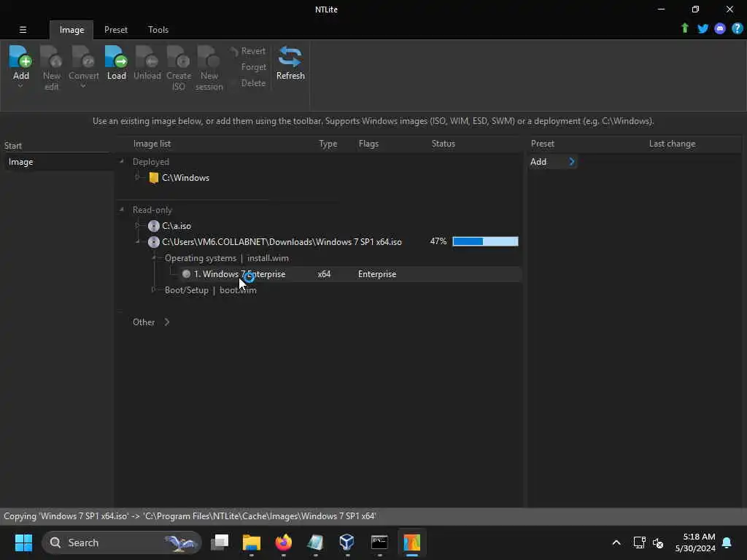747x560 pixels.
Task: Click the Copying status bar message
Action: [190, 516]
